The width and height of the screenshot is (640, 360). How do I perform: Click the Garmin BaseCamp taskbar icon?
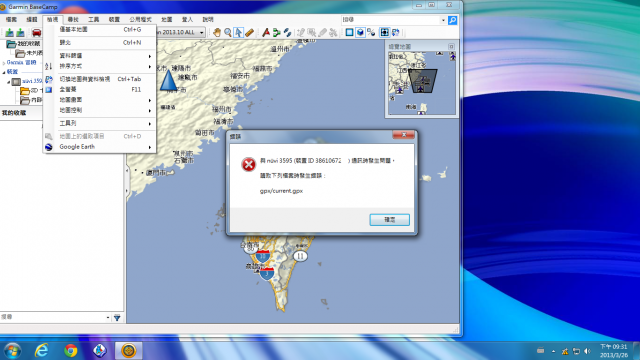(129, 351)
